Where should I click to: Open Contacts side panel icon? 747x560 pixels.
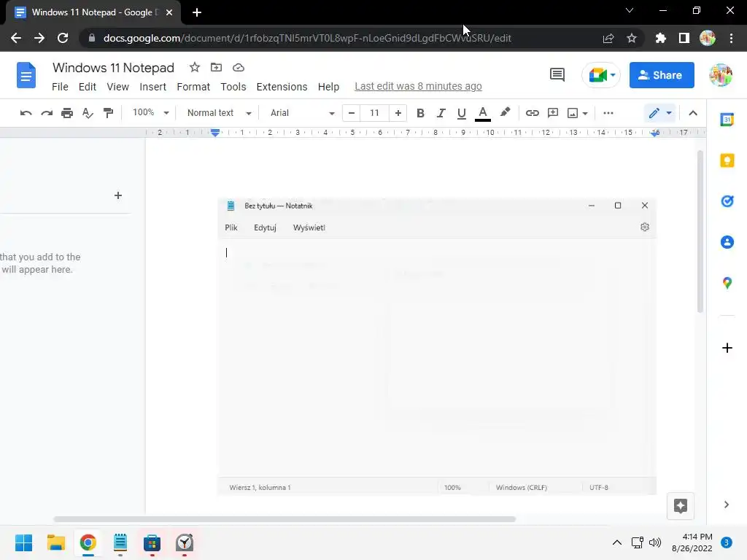tap(727, 242)
